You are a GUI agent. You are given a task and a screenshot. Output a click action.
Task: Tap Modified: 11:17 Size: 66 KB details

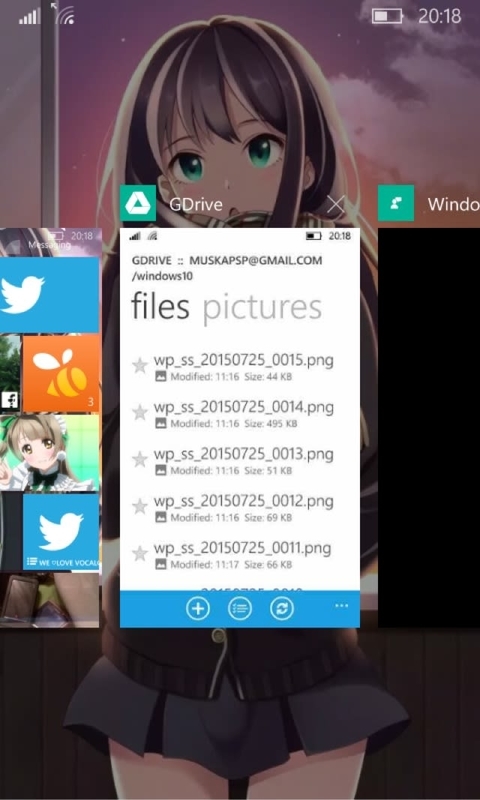(231, 564)
